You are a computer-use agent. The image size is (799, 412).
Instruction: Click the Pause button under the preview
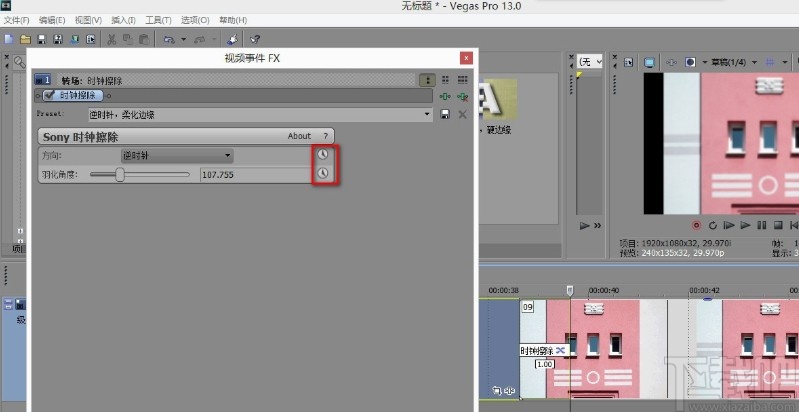[x=762, y=225]
